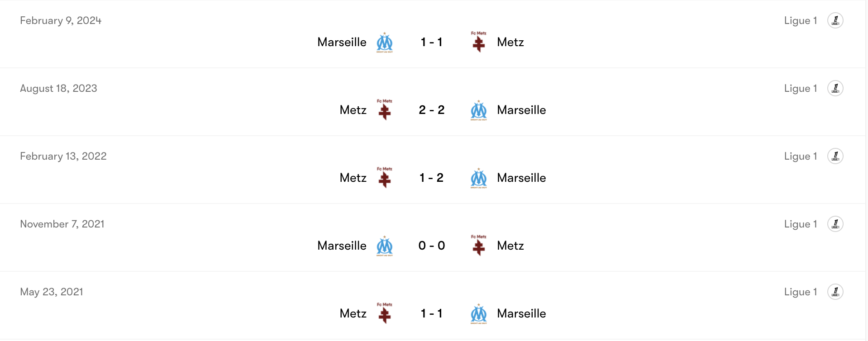
Task: Open the 1 - 2 score result
Action: tap(431, 178)
